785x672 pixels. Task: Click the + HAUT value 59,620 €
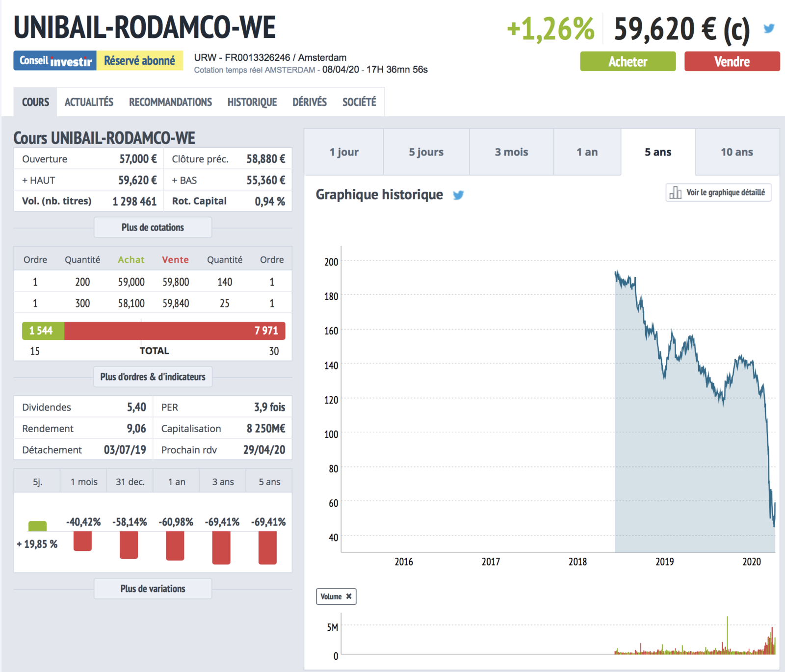137,181
